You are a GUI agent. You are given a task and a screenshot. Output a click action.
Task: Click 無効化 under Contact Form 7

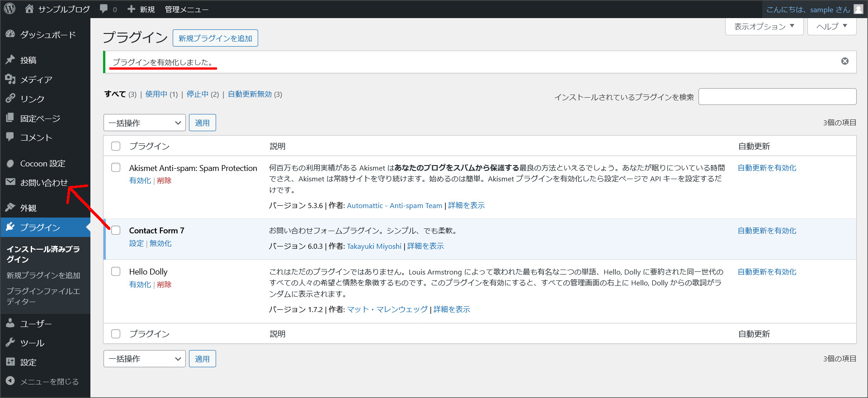pos(160,243)
